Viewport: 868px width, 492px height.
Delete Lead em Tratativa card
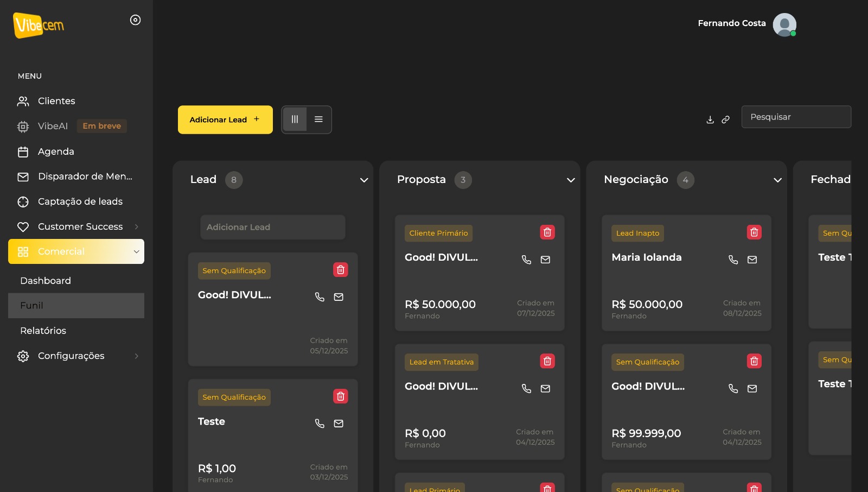[x=547, y=361]
